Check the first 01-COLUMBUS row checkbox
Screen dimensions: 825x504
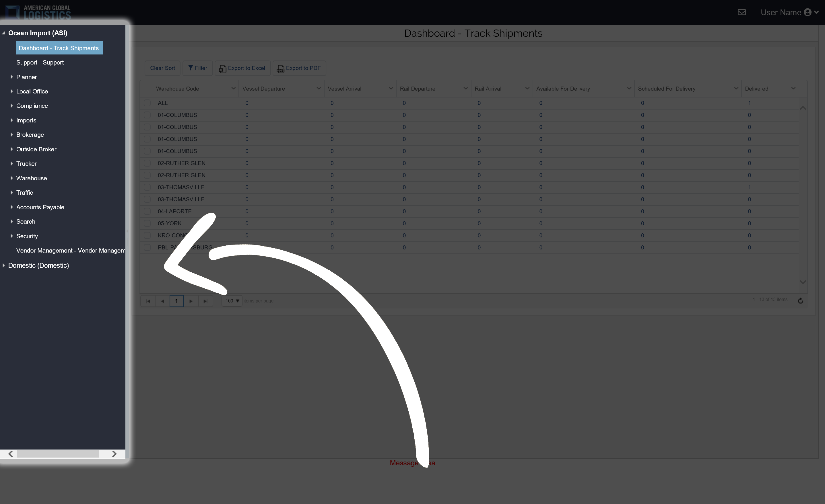pos(147,115)
